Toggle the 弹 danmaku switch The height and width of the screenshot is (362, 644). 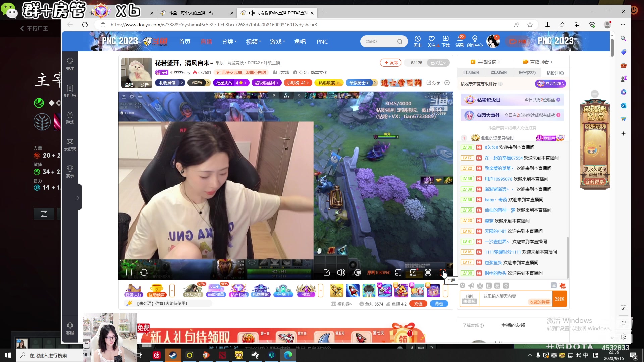[x=358, y=273]
